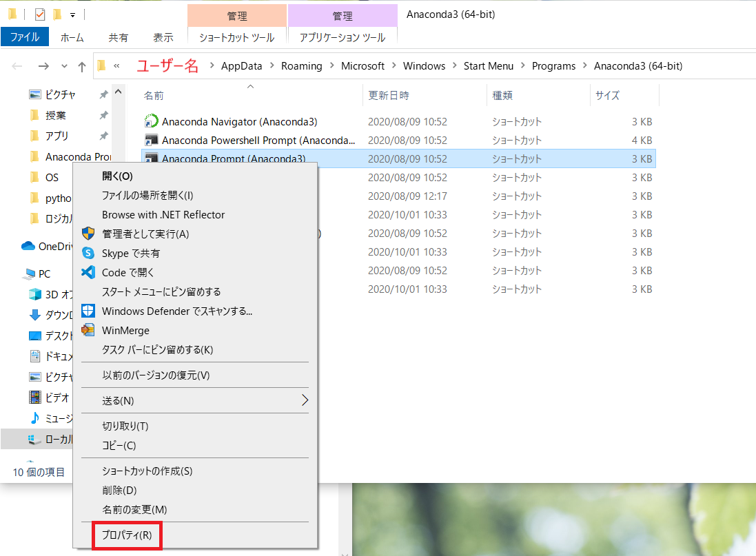Navigate to Roaming in address bar
This screenshot has width=756, height=556.
pyautogui.click(x=301, y=66)
